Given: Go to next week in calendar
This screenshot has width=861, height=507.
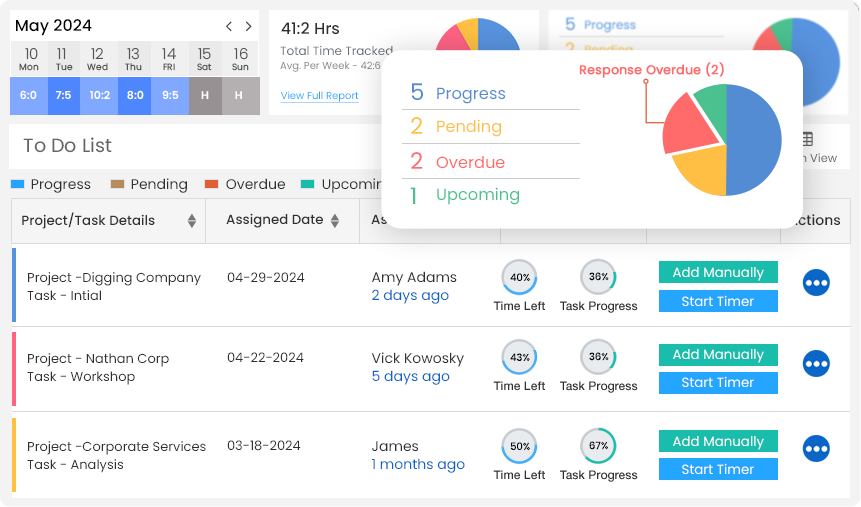Looking at the screenshot, I should point(248,27).
